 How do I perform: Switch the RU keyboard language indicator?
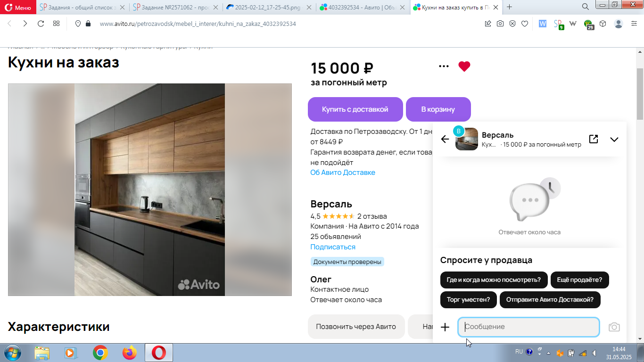click(x=519, y=352)
